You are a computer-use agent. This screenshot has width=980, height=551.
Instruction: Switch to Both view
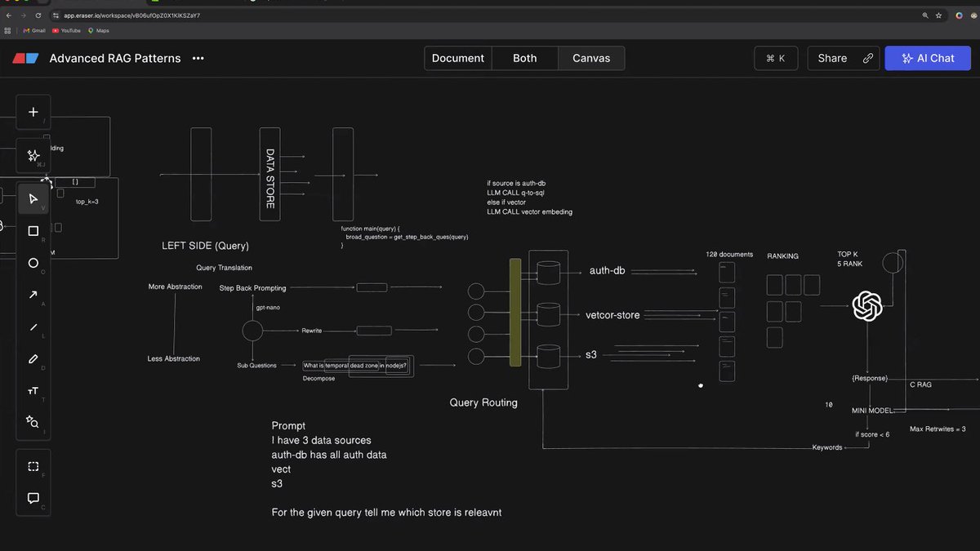coord(525,58)
